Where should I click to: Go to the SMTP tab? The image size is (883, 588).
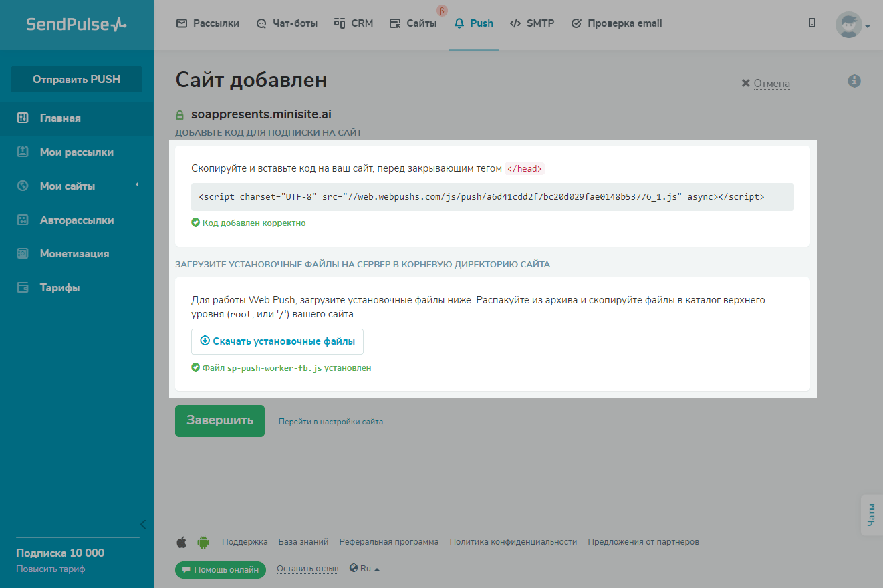click(x=532, y=23)
